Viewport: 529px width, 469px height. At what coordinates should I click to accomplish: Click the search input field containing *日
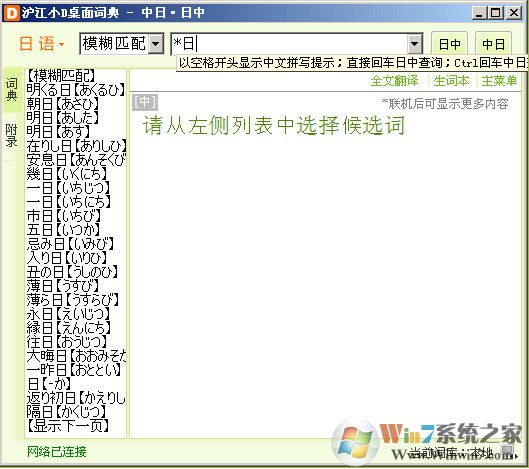(289, 44)
